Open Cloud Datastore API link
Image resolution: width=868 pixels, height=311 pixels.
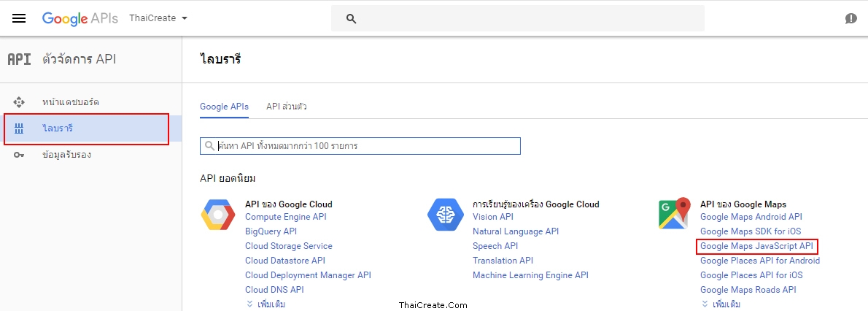pyautogui.click(x=285, y=261)
